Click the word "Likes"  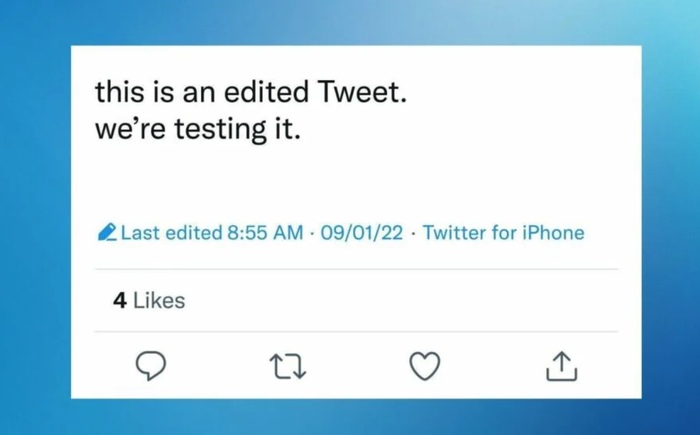(159, 301)
